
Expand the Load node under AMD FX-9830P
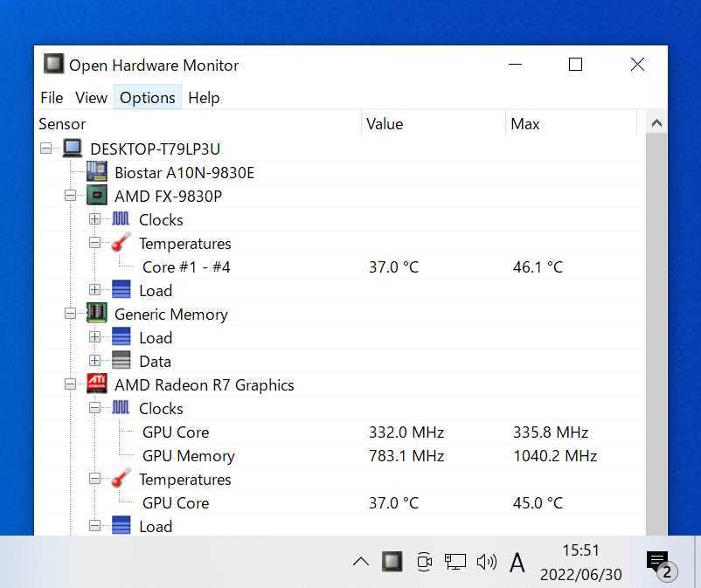coord(94,289)
